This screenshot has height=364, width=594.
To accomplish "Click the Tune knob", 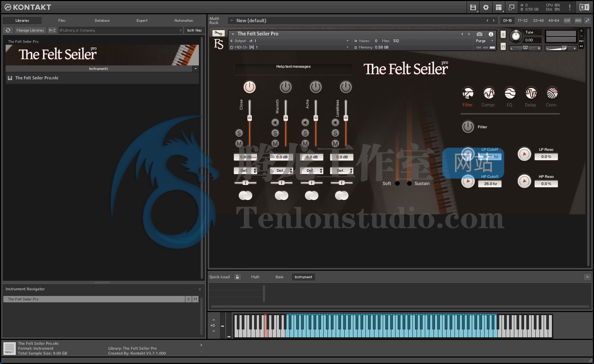I will pos(516,36).
